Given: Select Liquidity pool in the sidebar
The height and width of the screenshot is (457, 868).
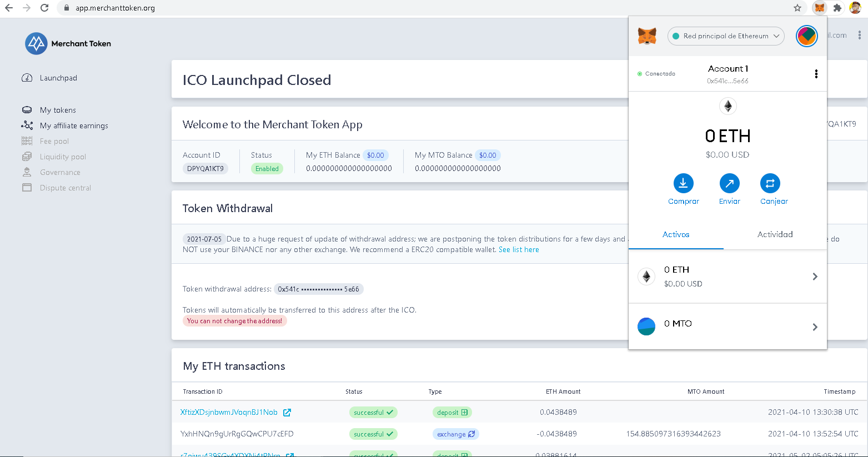Looking at the screenshot, I should pos(63,157).
